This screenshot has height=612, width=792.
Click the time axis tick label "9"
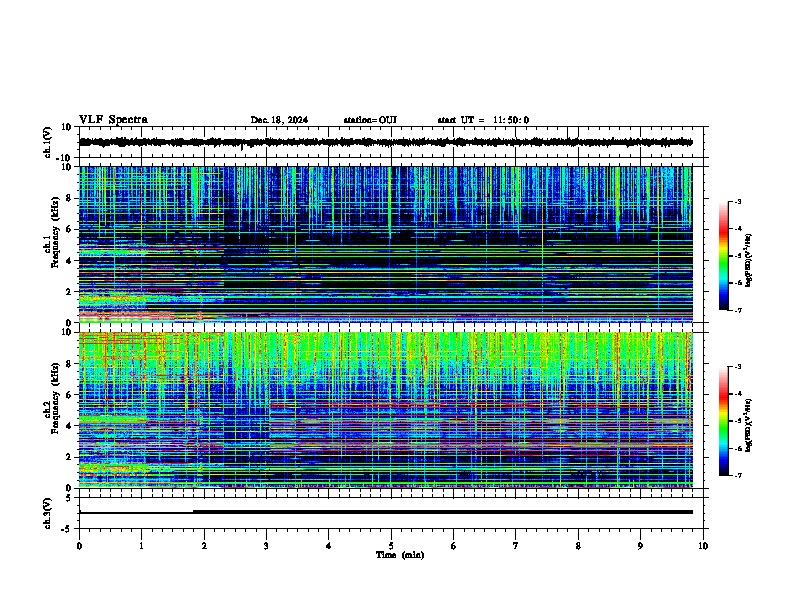pyautogui.click(x=640, y=546)
